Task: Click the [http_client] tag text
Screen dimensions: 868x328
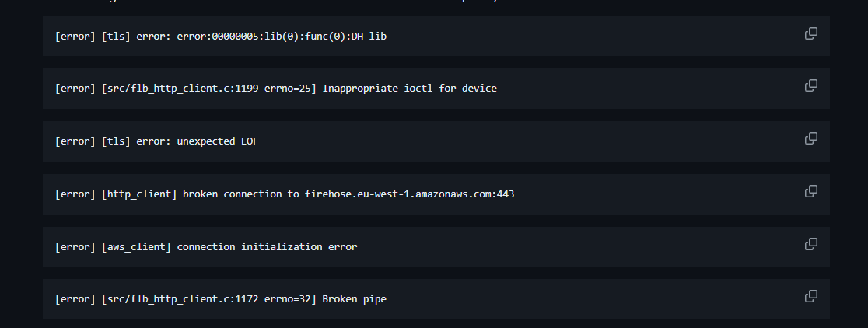Action: pos(139,194)
